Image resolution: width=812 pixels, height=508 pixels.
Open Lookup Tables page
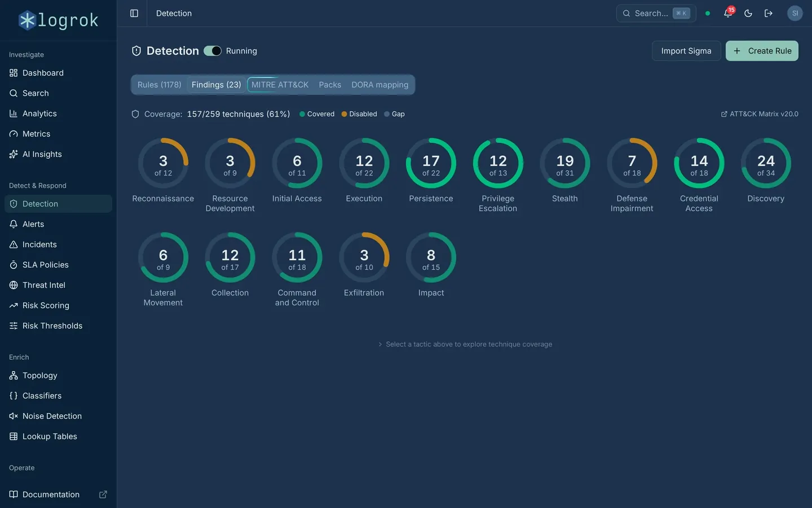coord(58,436)
